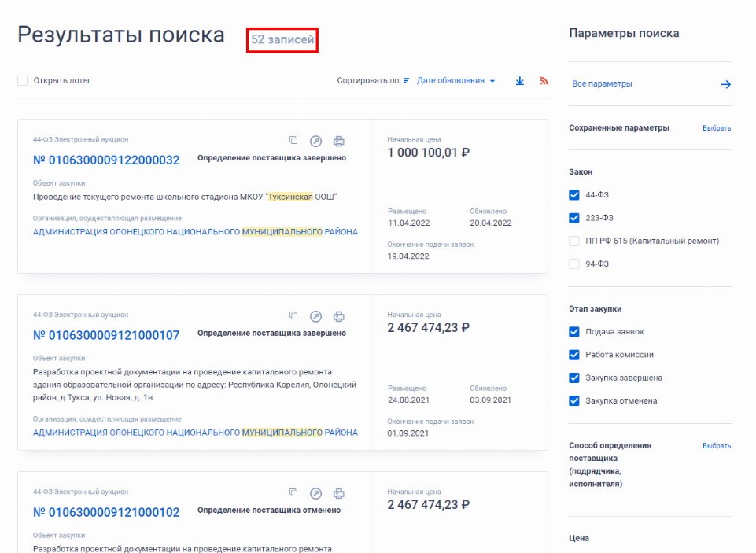Uncheck the Закупка отменена stage filter

click(574, 401)
